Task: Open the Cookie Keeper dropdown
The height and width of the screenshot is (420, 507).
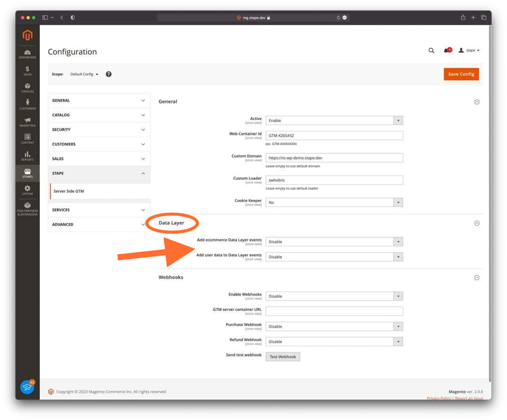Action: [334, 203]
